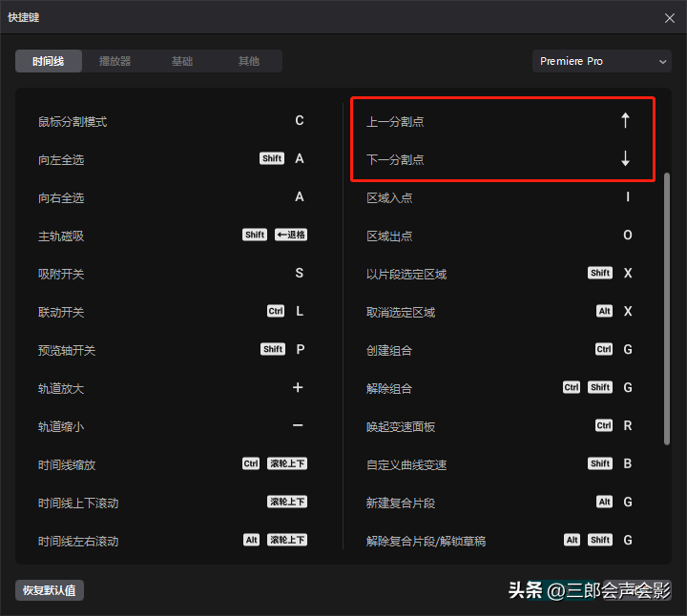Screen dimensions: 687x616
Task: Click the I shortcut for 区域入点
Action: 628,196
